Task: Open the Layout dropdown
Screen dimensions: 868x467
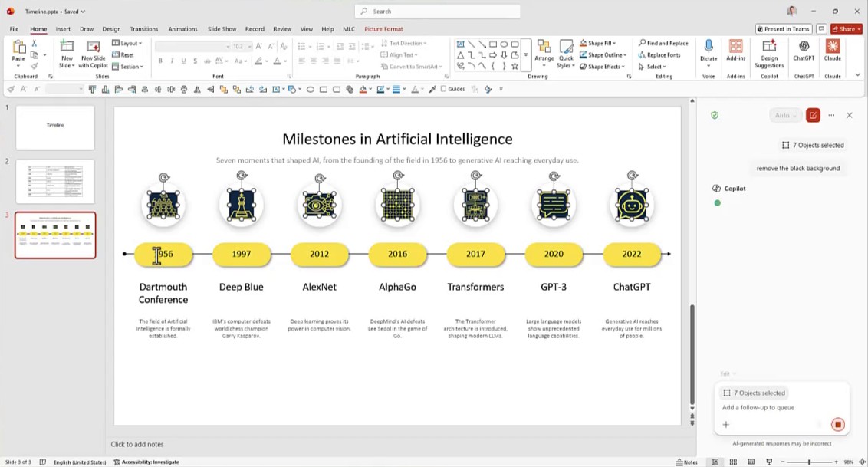Action: [127, 43]
